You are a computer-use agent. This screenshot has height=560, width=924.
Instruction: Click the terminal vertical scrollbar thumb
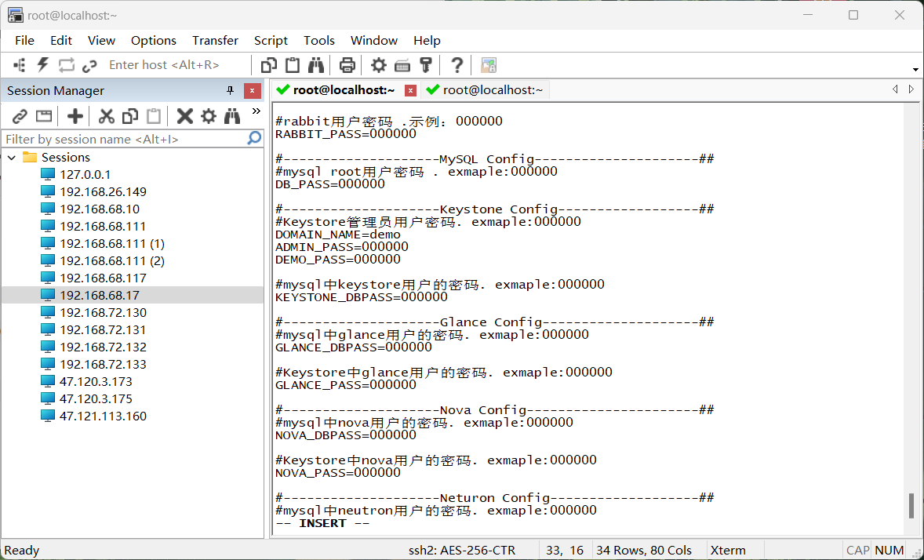point(911,506)
